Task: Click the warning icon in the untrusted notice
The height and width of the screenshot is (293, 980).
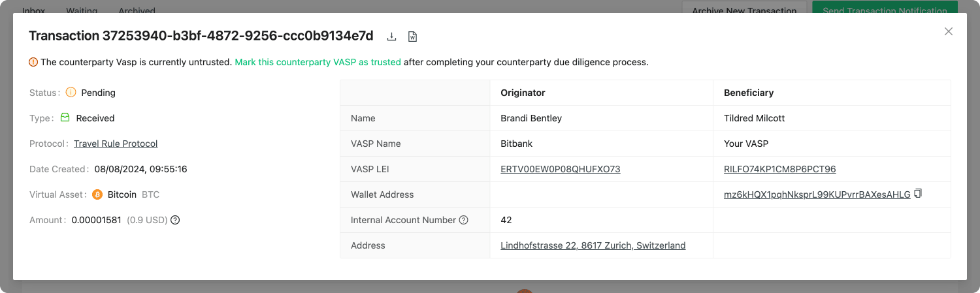Action: 33,63
